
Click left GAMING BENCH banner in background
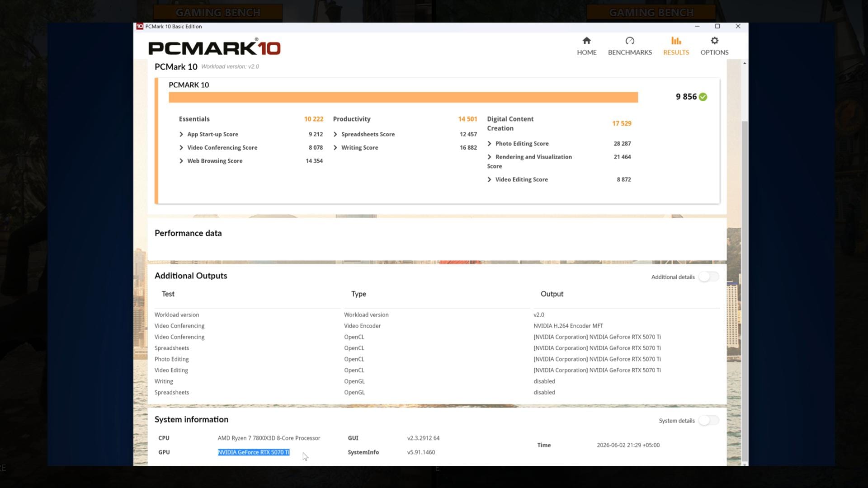click(218, 12)
